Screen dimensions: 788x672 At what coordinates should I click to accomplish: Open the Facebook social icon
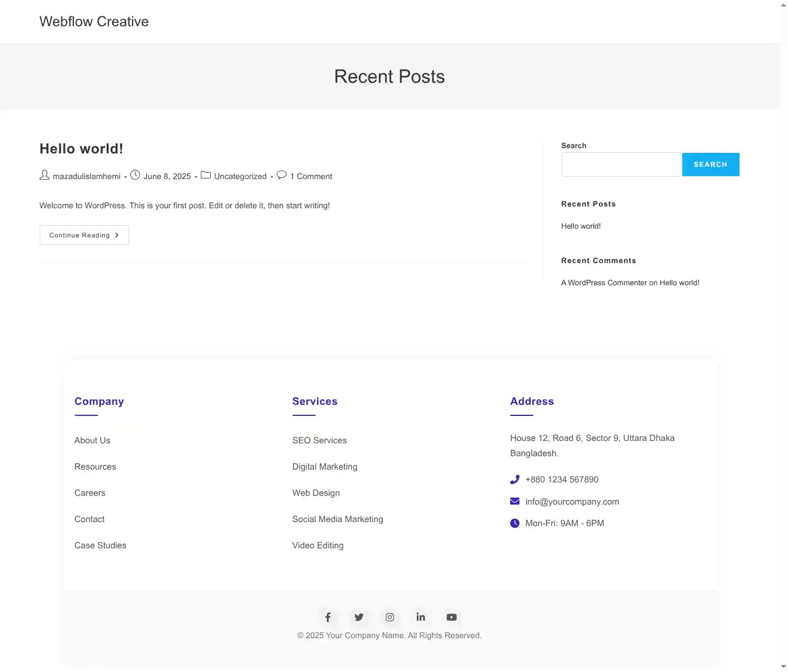tap(328, 617)
